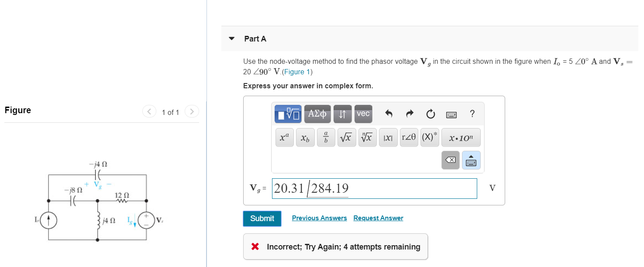Redo the last equation edit
The image size is (644, 267).
[410, 114]
